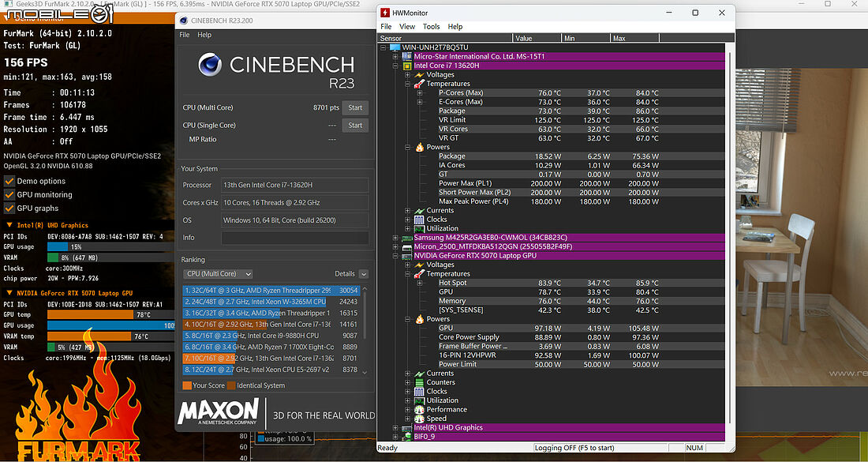Expand the P-Cores (Max) temperature row
This screenshot has width=868, height=462.
point(420,93)
